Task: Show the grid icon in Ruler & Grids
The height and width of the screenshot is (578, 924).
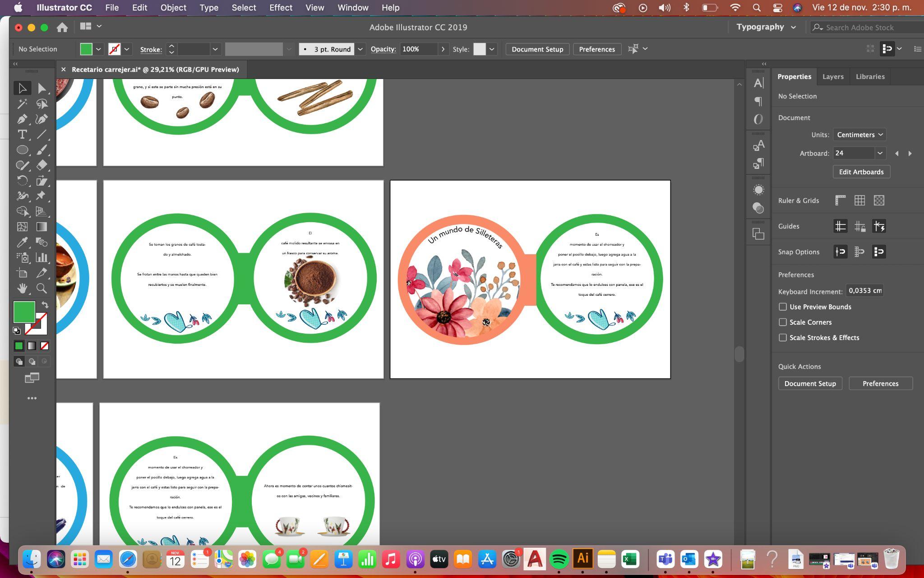Action: click(859, 200)
